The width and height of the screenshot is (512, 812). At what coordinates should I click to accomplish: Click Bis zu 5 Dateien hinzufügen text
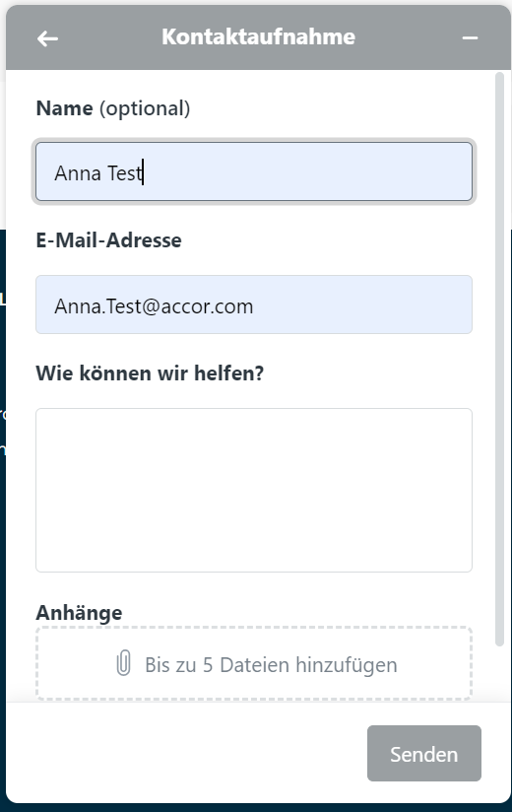271,665
